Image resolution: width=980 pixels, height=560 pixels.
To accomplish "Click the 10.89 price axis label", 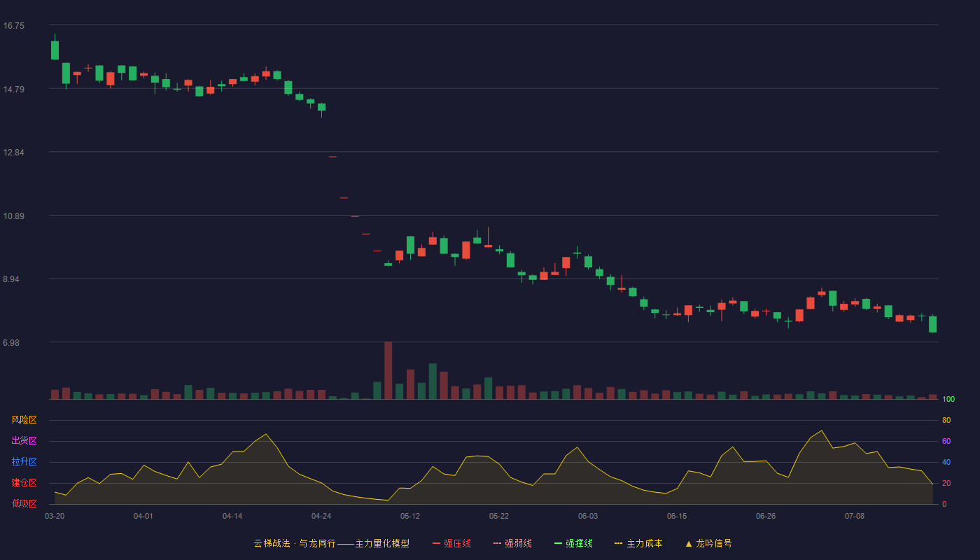I will pos(13,216).
